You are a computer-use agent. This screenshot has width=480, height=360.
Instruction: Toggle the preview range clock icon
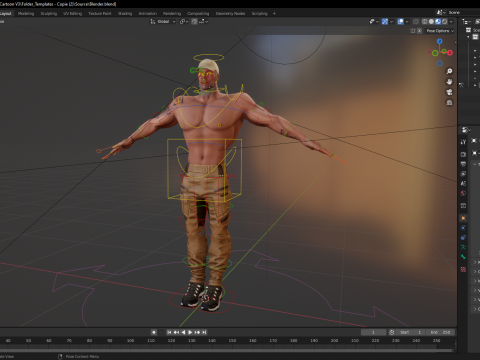(392, 332)
